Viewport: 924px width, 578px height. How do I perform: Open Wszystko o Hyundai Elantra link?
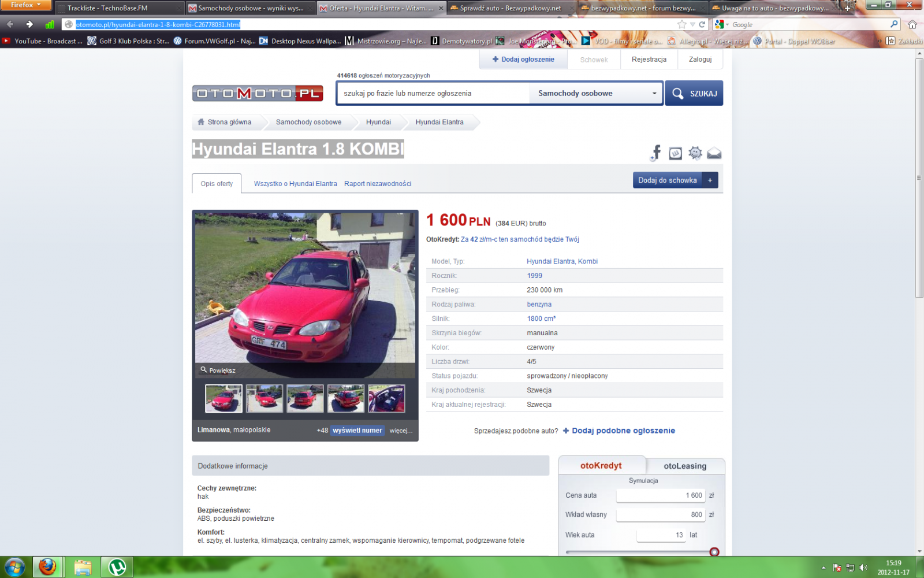[x=296, y=184]
